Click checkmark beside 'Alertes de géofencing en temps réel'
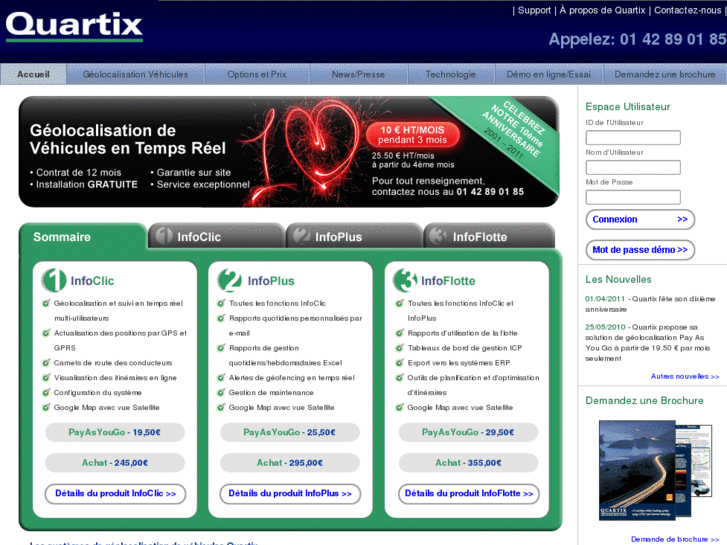This screenshot has width=727, height=545. click(x=221, y=378)
